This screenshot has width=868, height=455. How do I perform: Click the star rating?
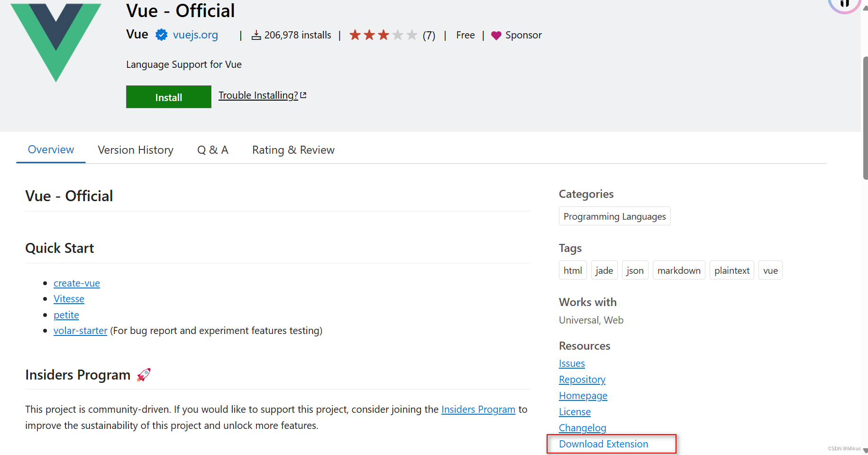[x=383, y=35]
